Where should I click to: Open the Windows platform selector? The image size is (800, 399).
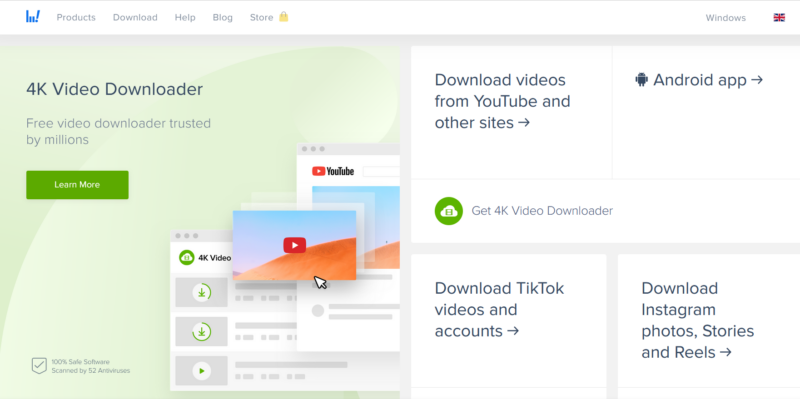click(x=726, y=18)
